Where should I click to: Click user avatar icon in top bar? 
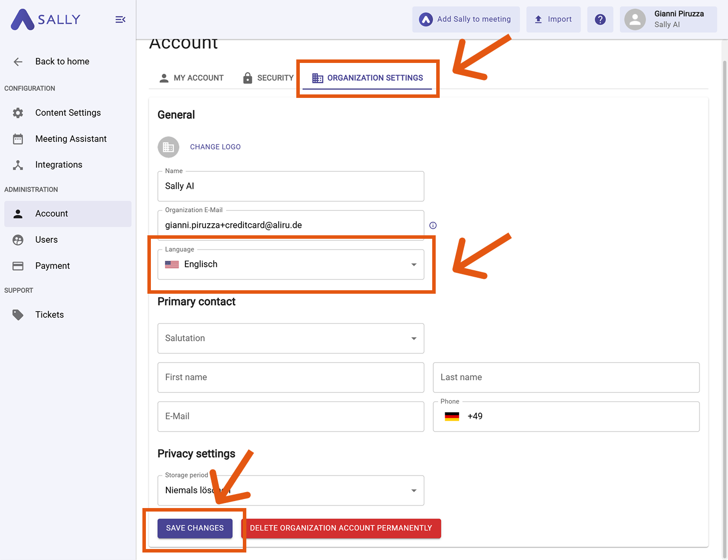(635, 19)
